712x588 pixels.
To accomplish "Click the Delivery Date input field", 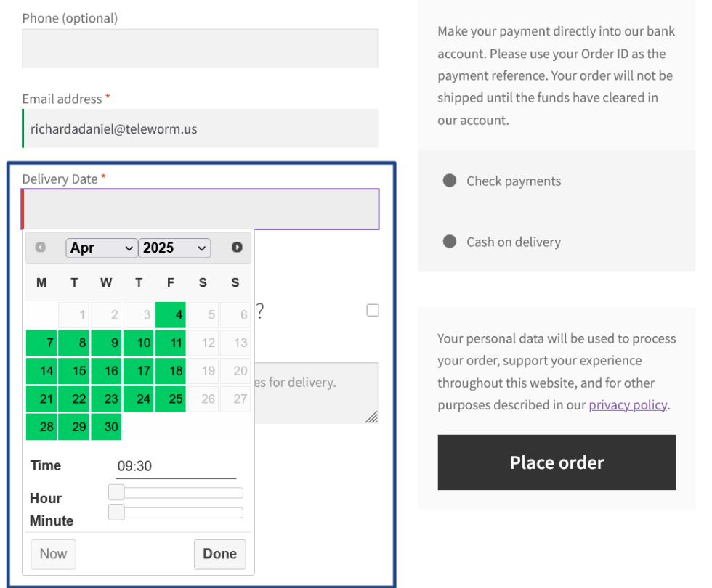I will [201, 209].
